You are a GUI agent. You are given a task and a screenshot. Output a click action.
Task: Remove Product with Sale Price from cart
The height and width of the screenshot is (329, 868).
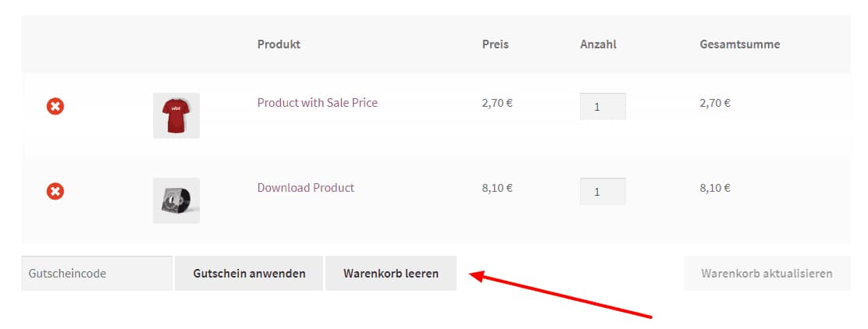(x=55, y=106)
